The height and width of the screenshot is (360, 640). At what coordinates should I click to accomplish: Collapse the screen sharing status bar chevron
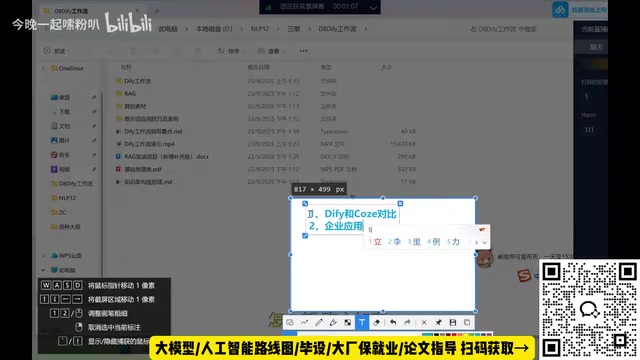(373, 7)
